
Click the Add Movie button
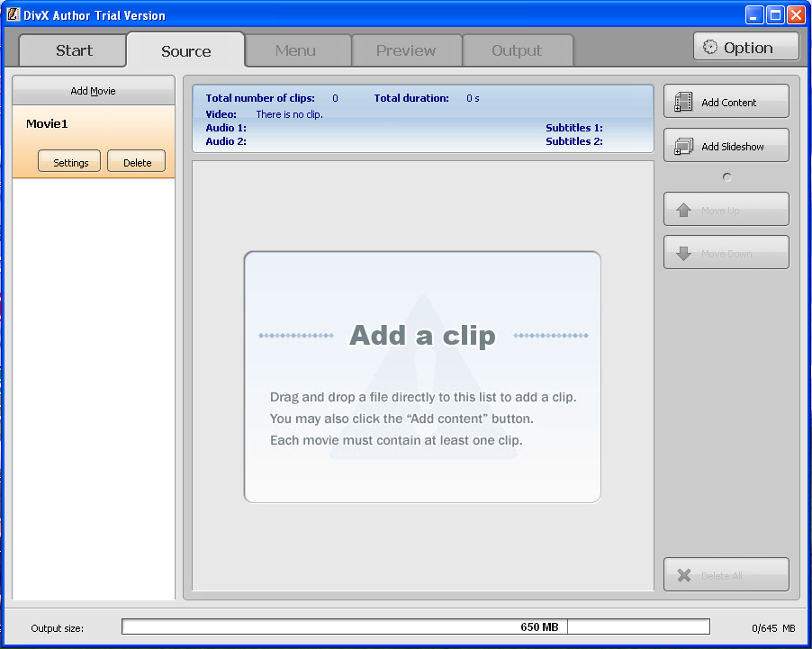pos(94,91)
